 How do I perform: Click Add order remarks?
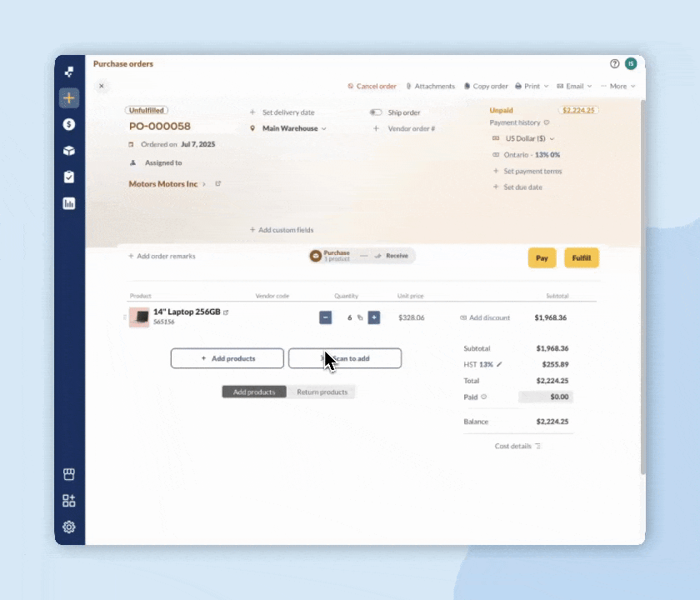coord(162,257)
